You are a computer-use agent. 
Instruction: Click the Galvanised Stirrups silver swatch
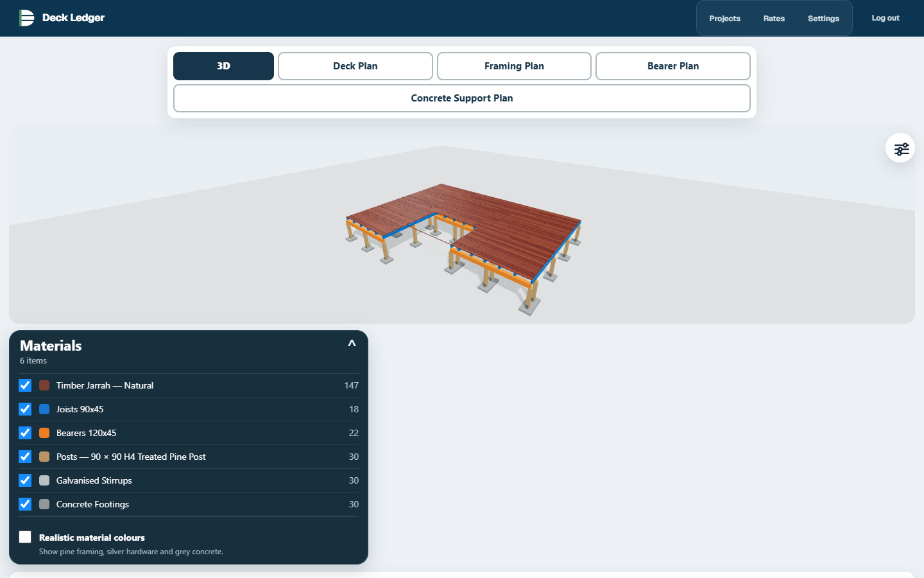point(44,480)
